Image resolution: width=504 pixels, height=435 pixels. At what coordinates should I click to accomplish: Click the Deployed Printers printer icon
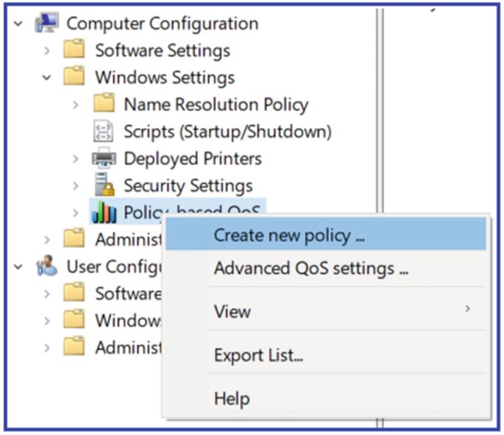[x=104, y=158]
